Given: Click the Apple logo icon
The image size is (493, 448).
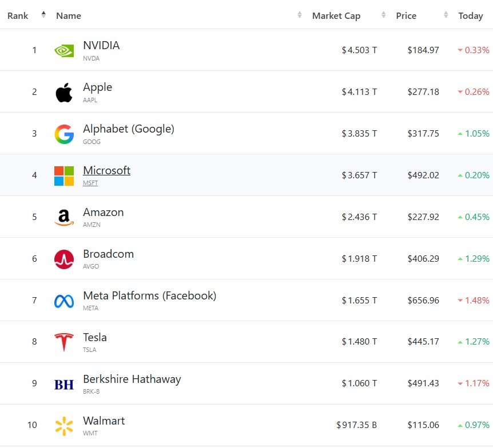Looking at the screenshot, I should (64, 92).
